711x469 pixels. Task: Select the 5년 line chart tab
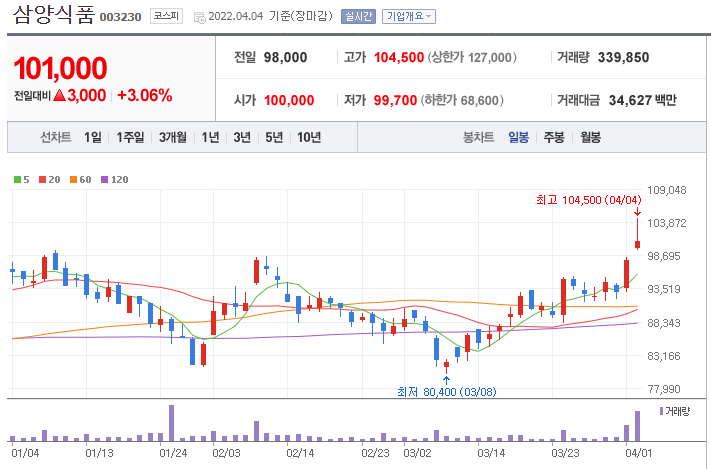click(274, 137)
